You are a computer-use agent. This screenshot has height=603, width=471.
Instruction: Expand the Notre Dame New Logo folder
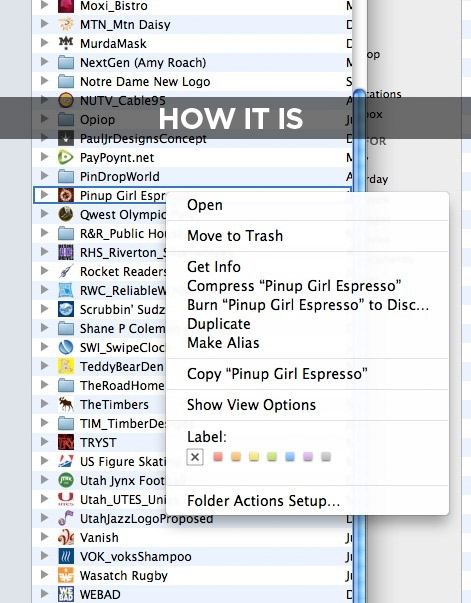point(45,81)
